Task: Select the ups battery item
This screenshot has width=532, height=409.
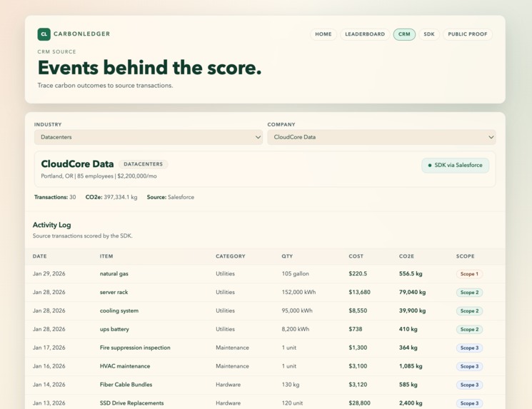Action: (x=114, y=329)
